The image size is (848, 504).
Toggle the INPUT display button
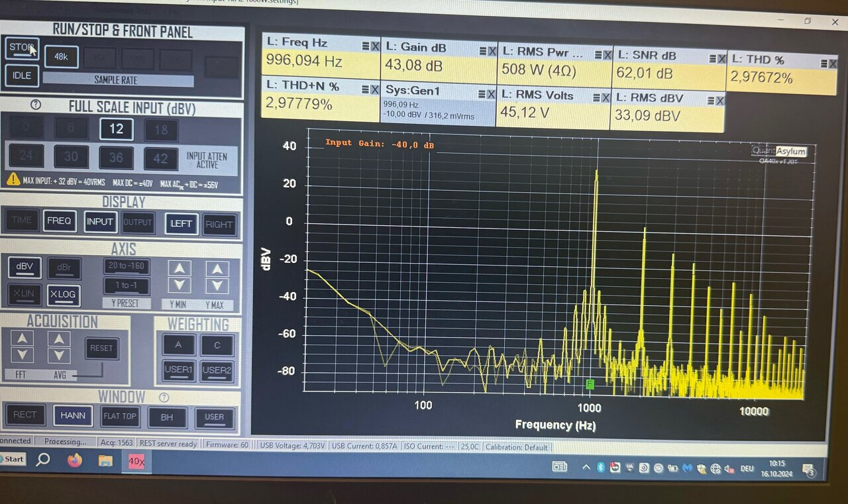click(x=100, y=222)
